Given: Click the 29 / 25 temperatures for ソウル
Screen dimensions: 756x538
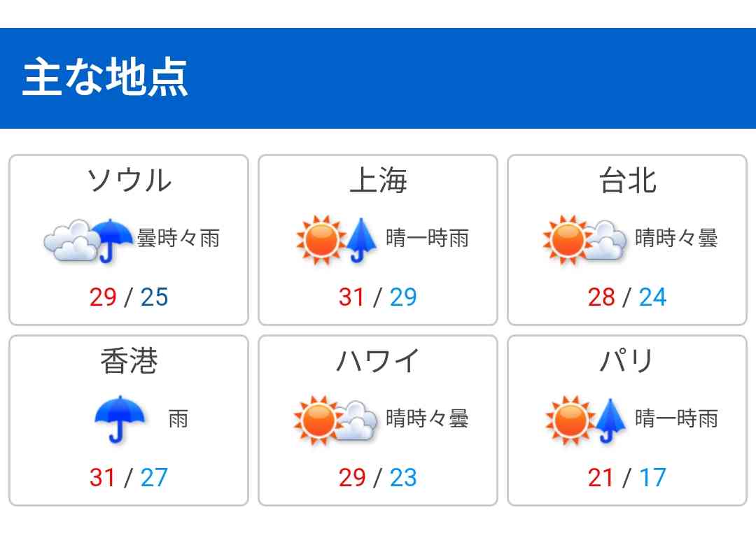Looking at the screenshot, I should click(129, 297).
